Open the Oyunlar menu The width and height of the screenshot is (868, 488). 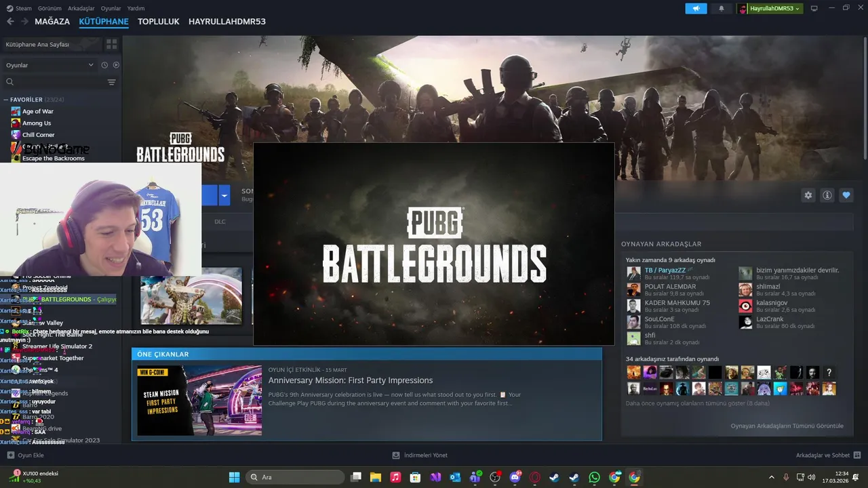pos(111,8)
